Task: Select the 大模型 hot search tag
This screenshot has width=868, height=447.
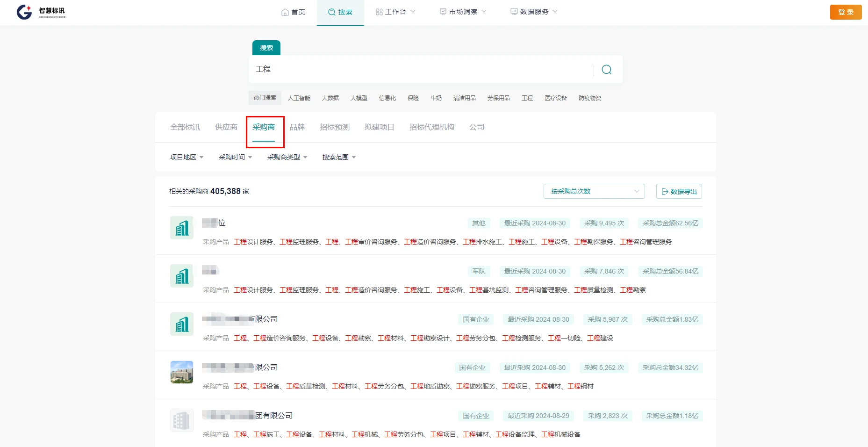Action: (359, 98)
